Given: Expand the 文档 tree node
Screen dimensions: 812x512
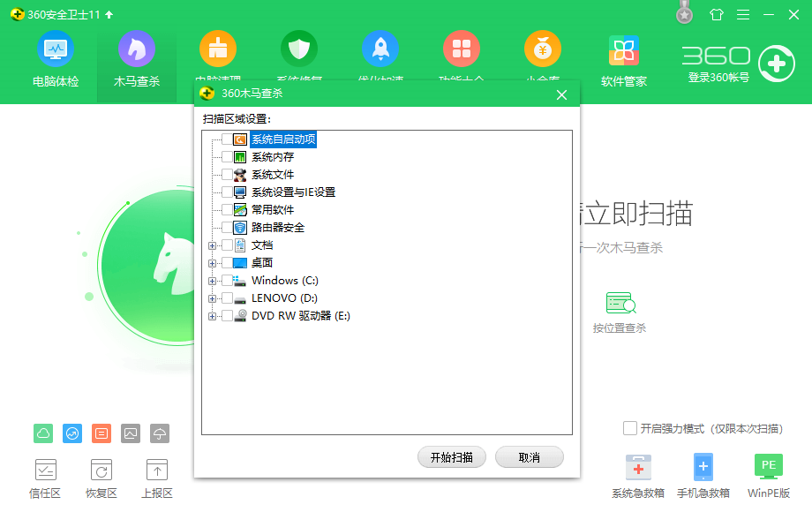Looking at the screenshot, I should [x=212, y=245].
